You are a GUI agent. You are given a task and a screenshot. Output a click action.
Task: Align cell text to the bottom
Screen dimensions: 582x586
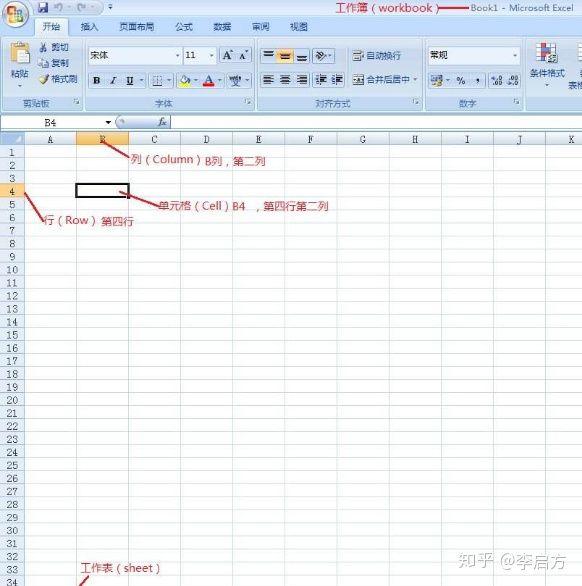pos(302,56)
